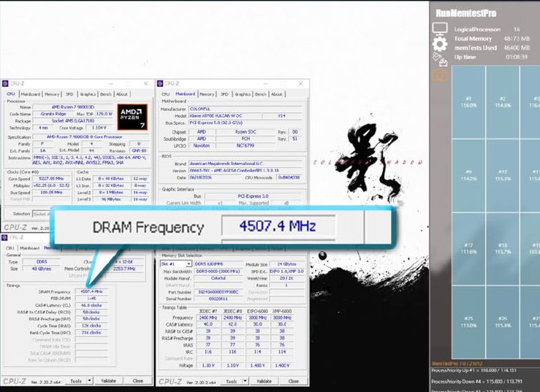Select memtest tile #18 at 115.7%
540x392 pixels.
tap(503, 248)
